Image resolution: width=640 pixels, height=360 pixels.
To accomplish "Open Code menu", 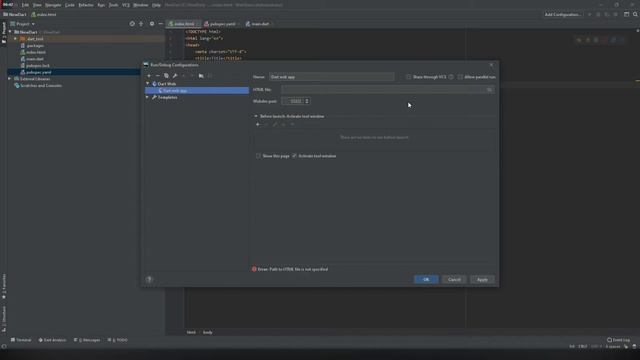I will (70, 5).
